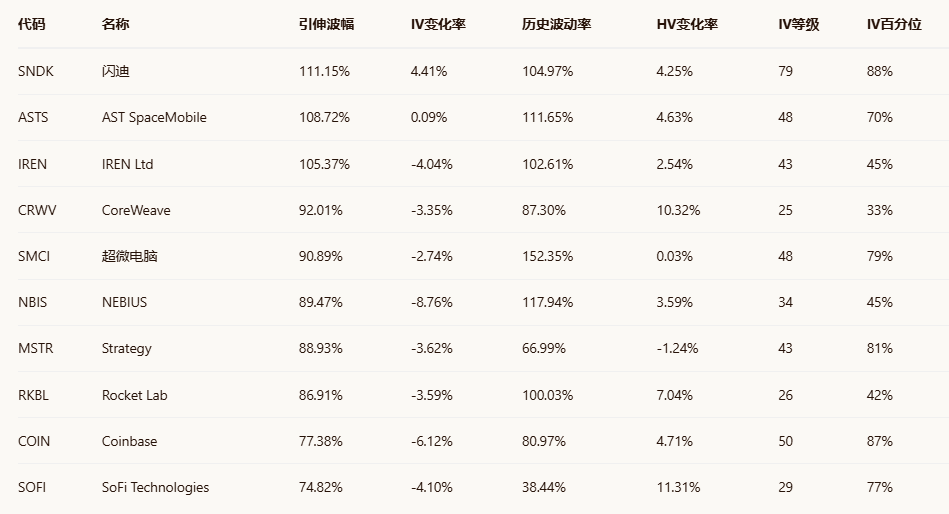Sort by the 引伸波幅 column header
949x514 pixels.
[x=326, y=24]
